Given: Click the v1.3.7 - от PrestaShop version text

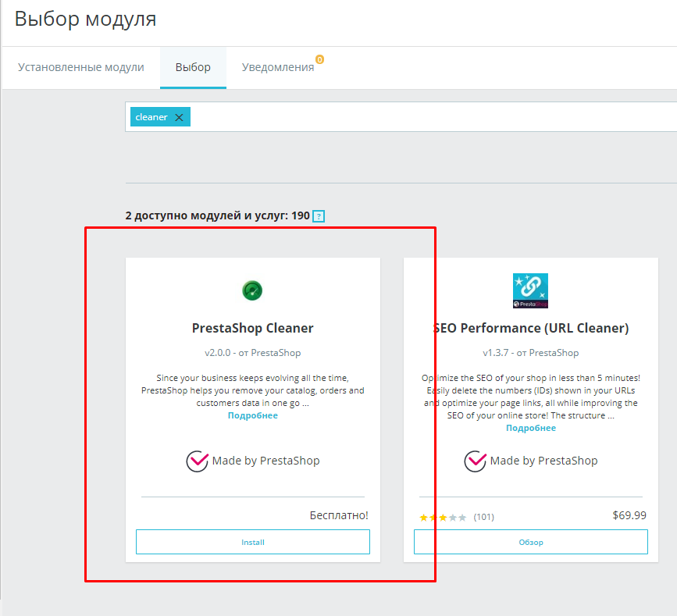Looking at the screenshot, I should 531,353.
